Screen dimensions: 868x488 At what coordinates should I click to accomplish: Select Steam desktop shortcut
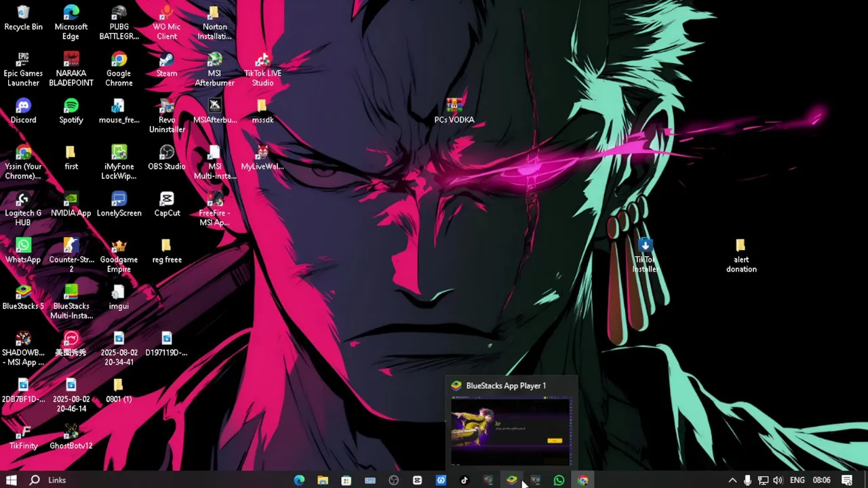click(x=167, y=65)
